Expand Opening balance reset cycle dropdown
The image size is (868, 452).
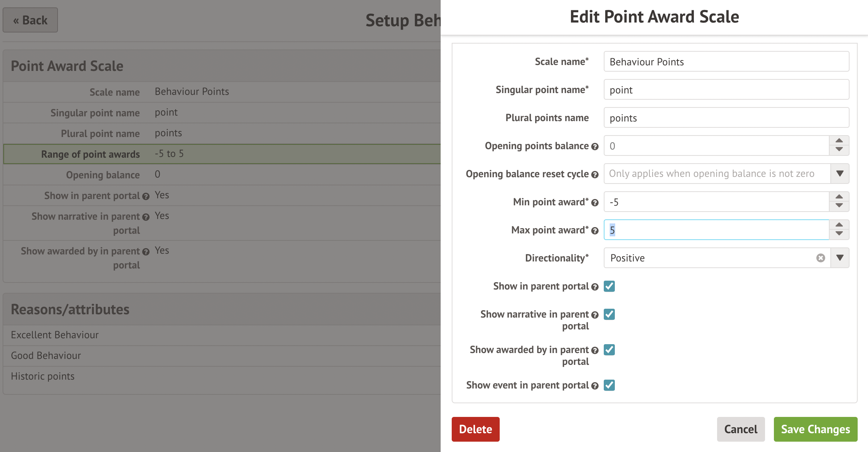840,174
